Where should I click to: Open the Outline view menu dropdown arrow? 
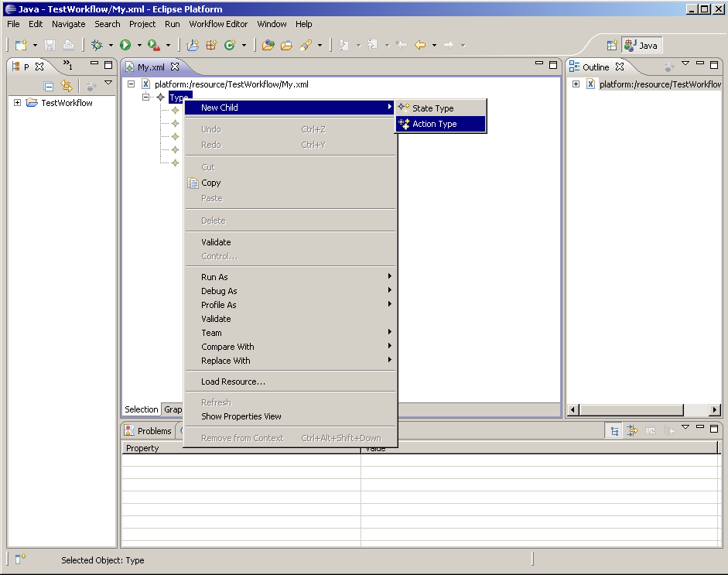[685, 64]
